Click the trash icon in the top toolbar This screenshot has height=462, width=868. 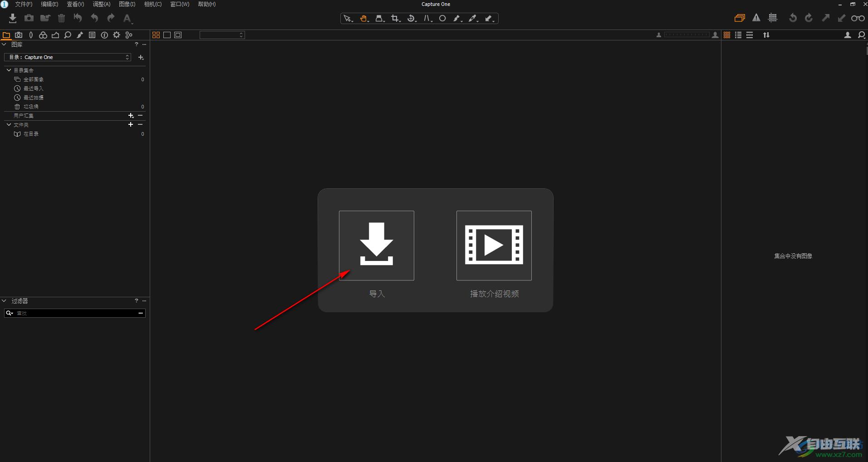pos(62,18)
